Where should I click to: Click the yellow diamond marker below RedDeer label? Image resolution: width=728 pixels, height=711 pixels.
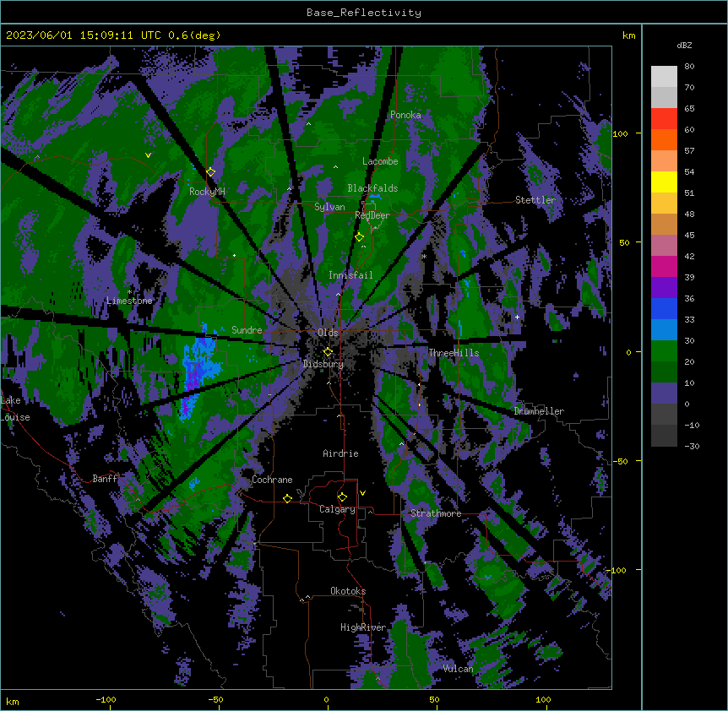coord(360,237)
